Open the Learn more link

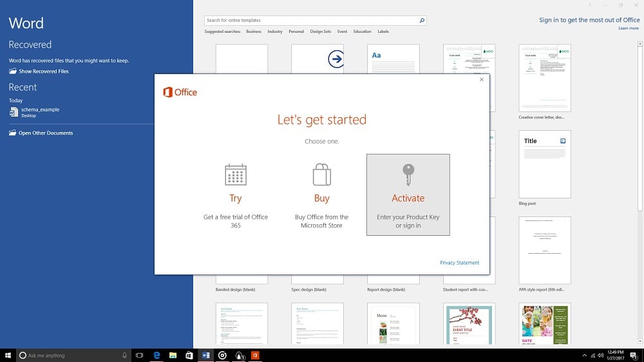point(629,28)
